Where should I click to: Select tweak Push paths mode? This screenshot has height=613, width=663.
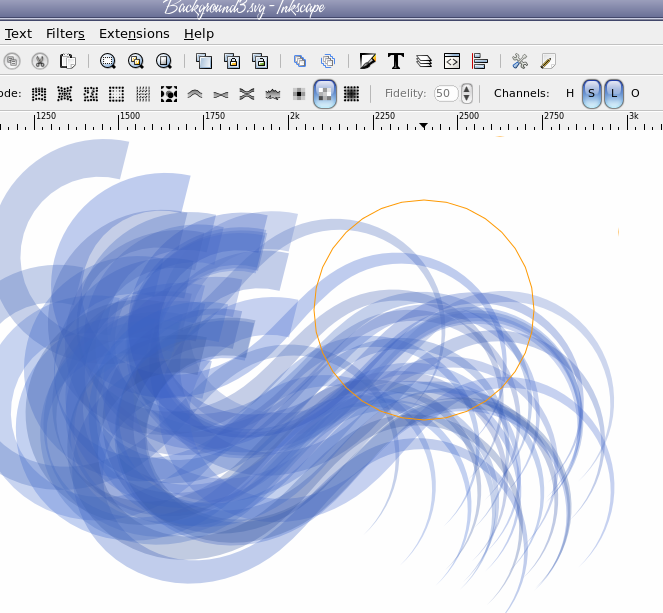click(x=195, y=93)
